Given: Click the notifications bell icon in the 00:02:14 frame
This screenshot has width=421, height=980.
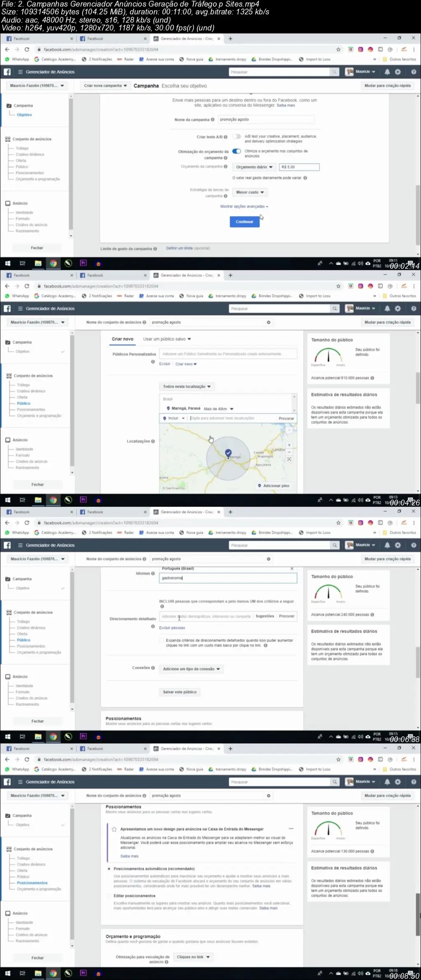Looking at the screenshot, I should pyautogui.click(x=387, y=72).
